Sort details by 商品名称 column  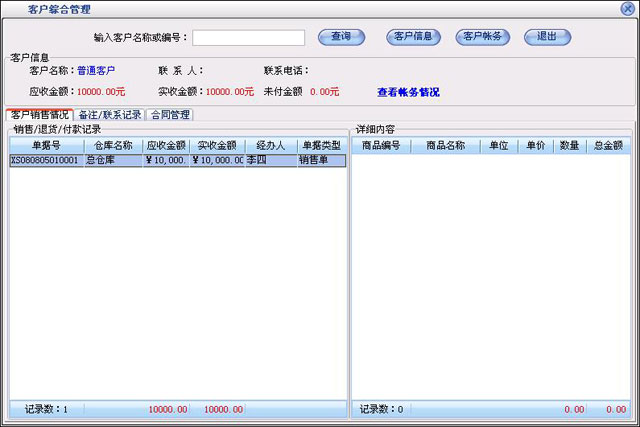[445, 146]
